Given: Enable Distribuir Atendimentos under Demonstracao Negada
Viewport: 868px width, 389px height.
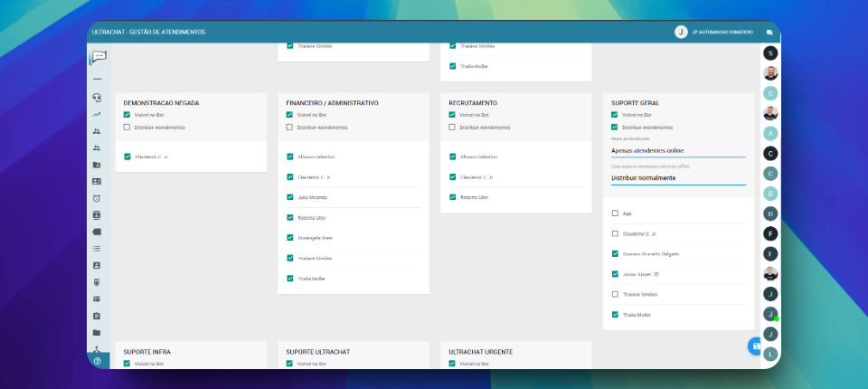Looking at the screenshot, I should tap(127, 127).
